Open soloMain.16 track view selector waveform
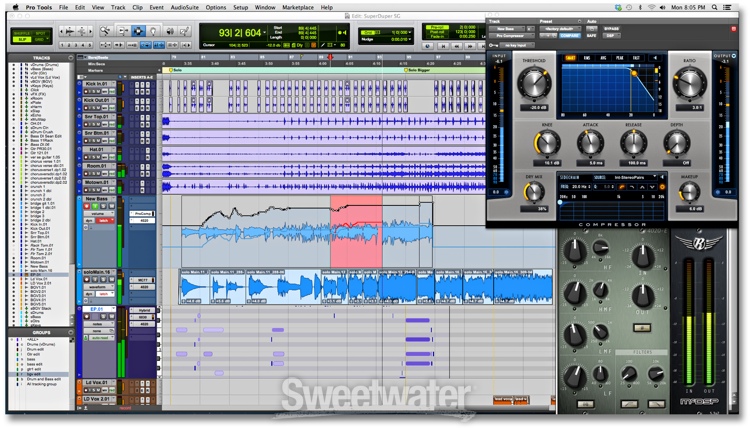Image resolution: width=750 pixels, height=428 pixels. coord(99,287)
